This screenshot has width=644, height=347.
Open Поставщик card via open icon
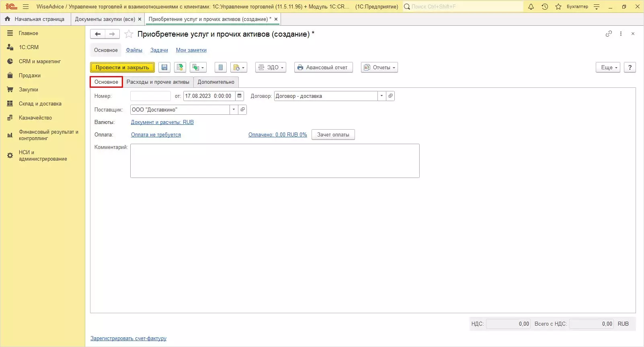coord(242,109)
